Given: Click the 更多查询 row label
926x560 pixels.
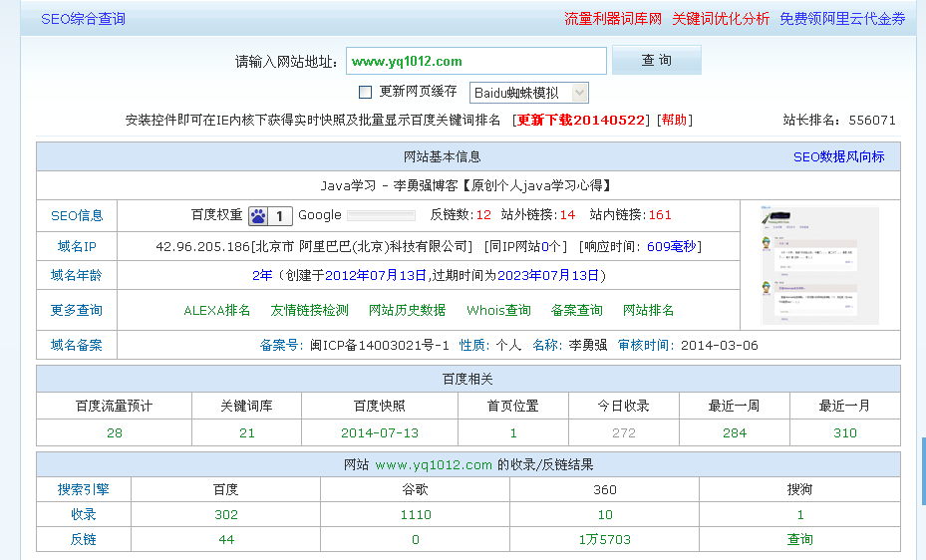Looking at the screenshot, I should pyautogui.click(x=77, y=310).
